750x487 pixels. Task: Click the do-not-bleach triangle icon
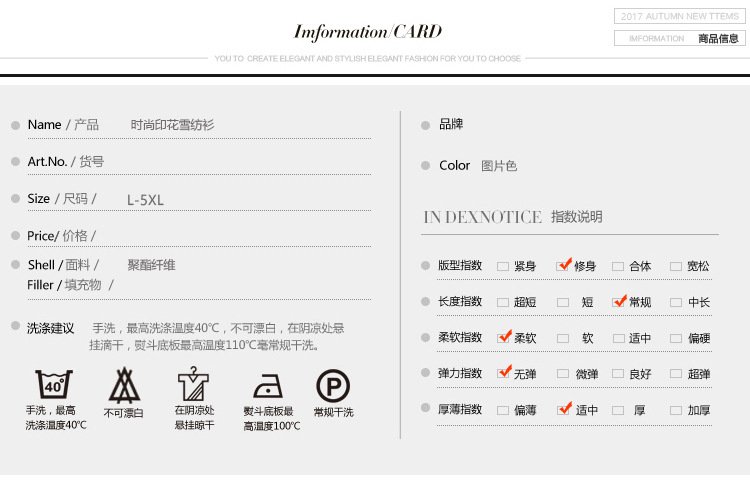click(124, 385)
